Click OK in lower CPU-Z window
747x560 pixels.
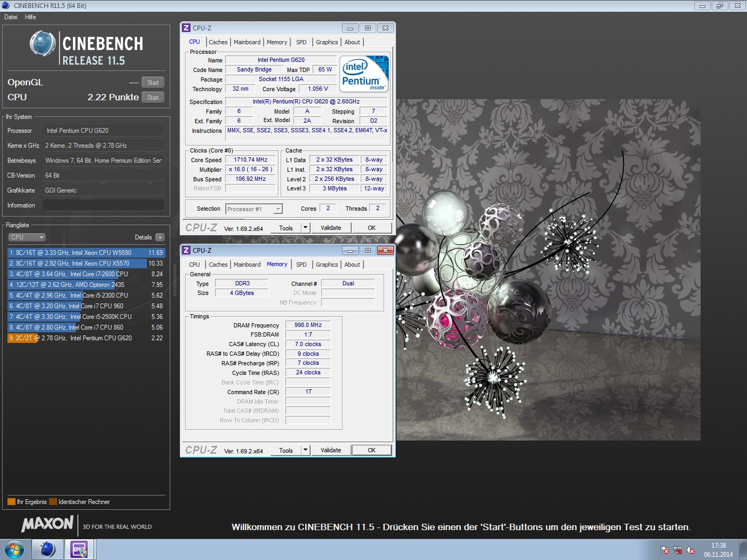[x=372, y=450]
